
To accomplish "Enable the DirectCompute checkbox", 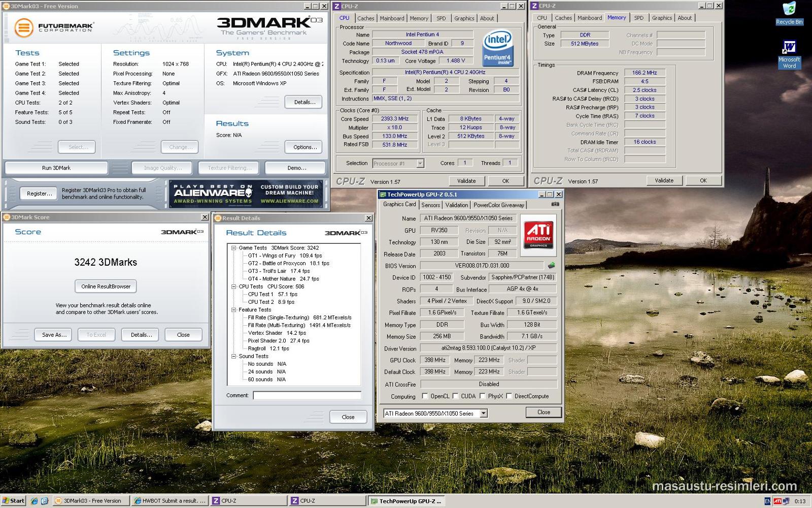I will click(509, 396).
